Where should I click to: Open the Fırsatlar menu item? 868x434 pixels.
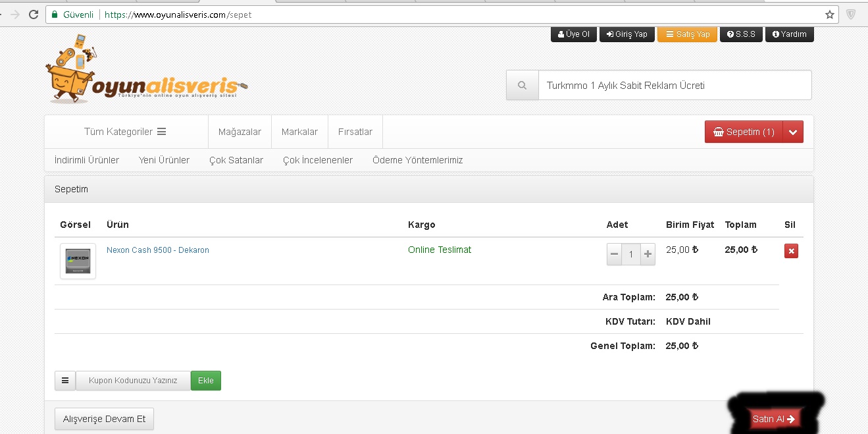point(355,132)
